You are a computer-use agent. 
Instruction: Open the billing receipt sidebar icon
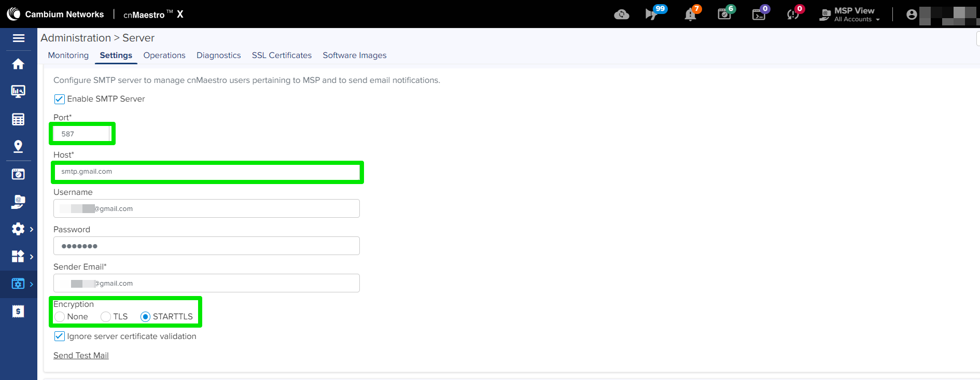pos(18,311)
